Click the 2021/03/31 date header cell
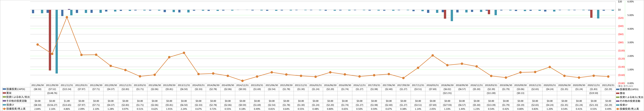This screenshot has width=644, height=111. [x=608, y=85]
